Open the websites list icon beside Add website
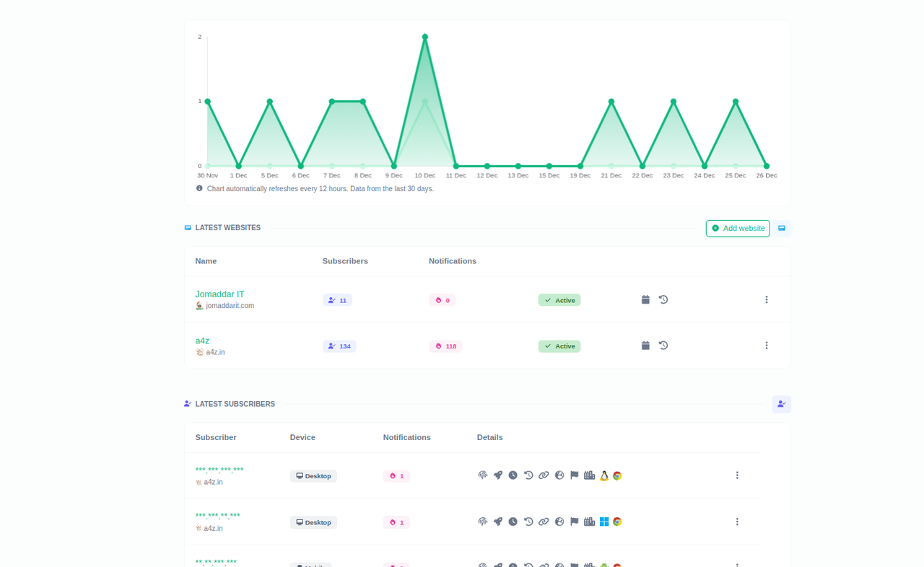This screenshot has height=567, width=924. click(x=782, y=228)
